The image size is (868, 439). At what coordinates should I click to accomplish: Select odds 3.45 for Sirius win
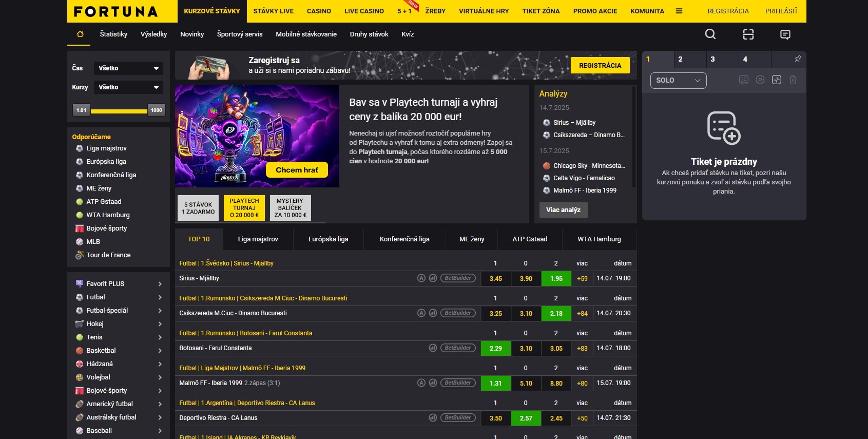click(496, 279)
